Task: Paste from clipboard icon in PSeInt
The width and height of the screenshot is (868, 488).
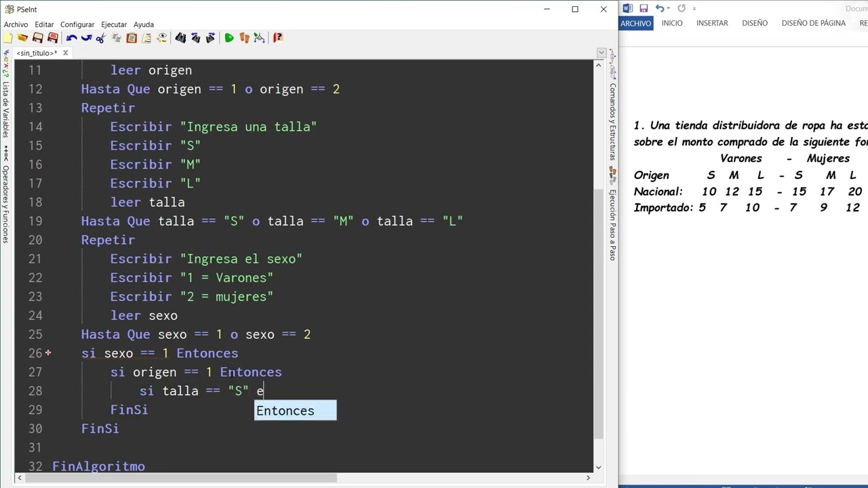Action: tap(132, 38)
